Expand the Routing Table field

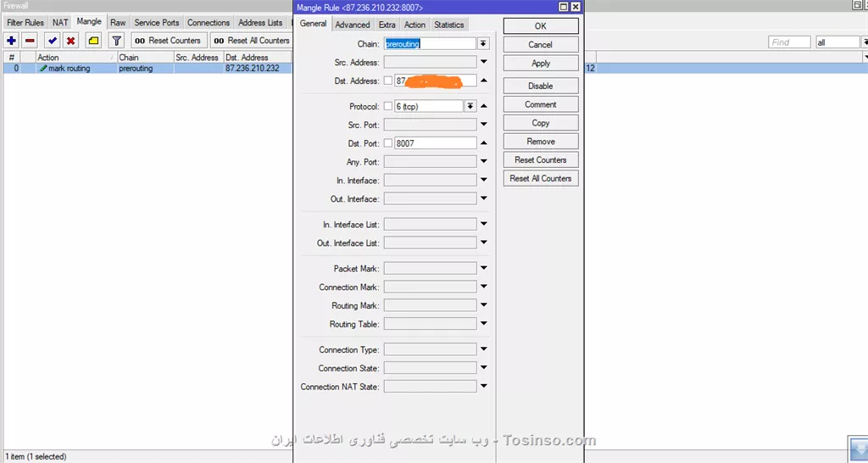[x=484, y=323]
